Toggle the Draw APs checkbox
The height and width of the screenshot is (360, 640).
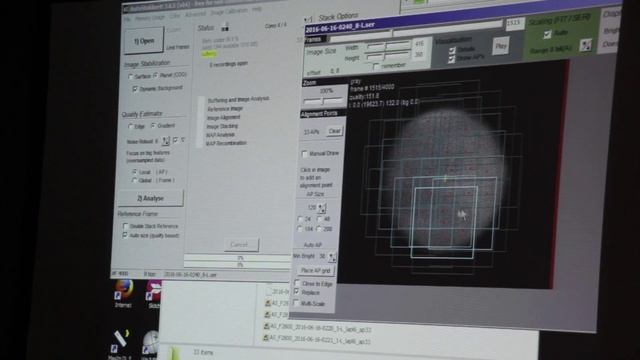point(451,59)
